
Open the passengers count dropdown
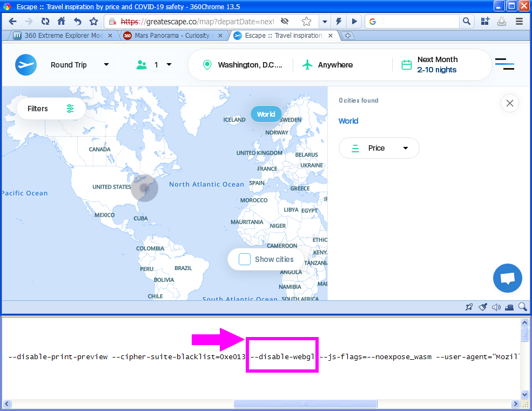tap(154, 65)
